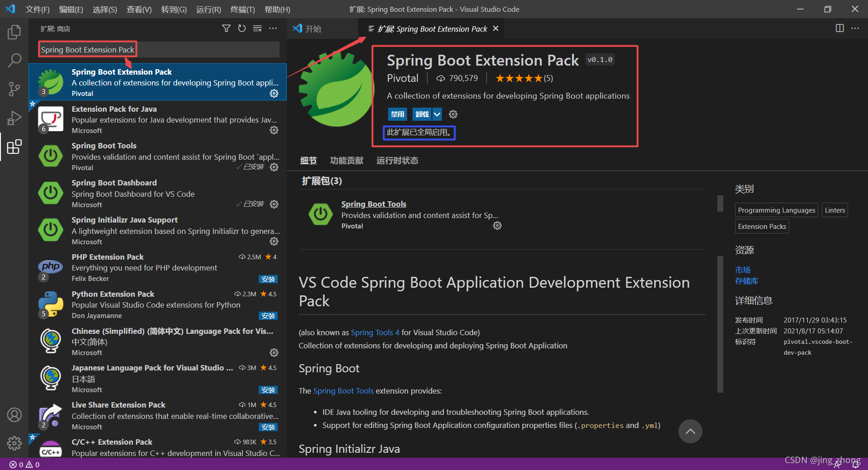Viewport: 868px width, 470px height.
Task: Open gear for Spring Boot Tools in pack list
Action: (498, 226)
